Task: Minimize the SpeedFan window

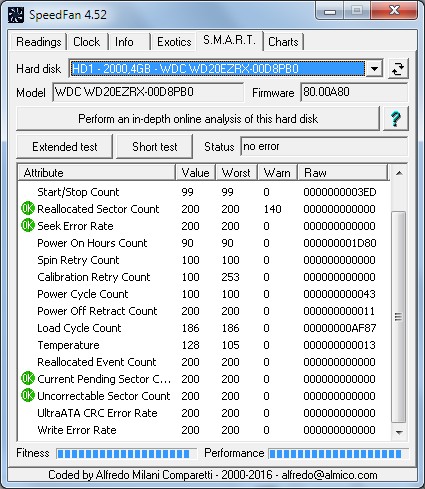Action: 329,11
